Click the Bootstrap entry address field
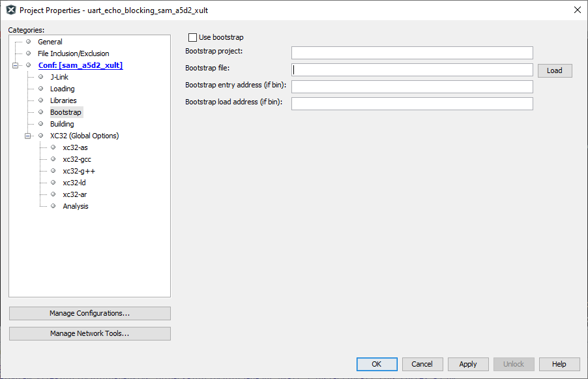The width and height of the screenshot is (588, 379). (411, 87)
